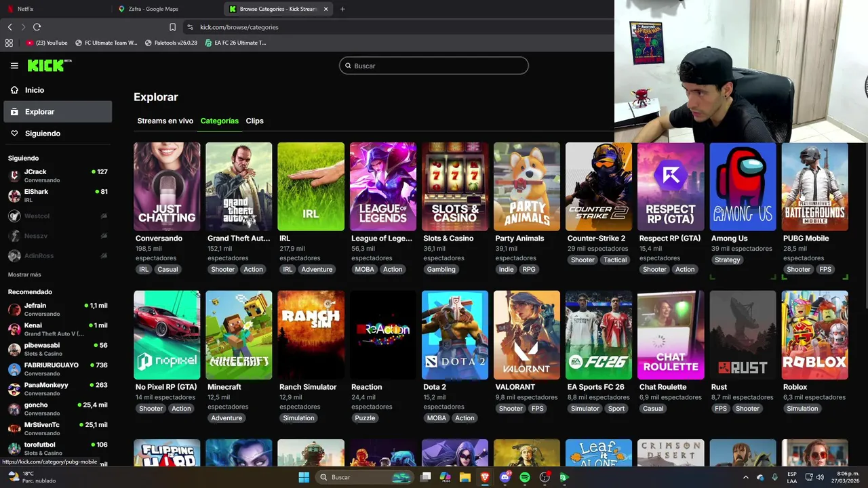Open Counter-Strike 2 category cover
The image size is (868, 488).
[599, 186]
